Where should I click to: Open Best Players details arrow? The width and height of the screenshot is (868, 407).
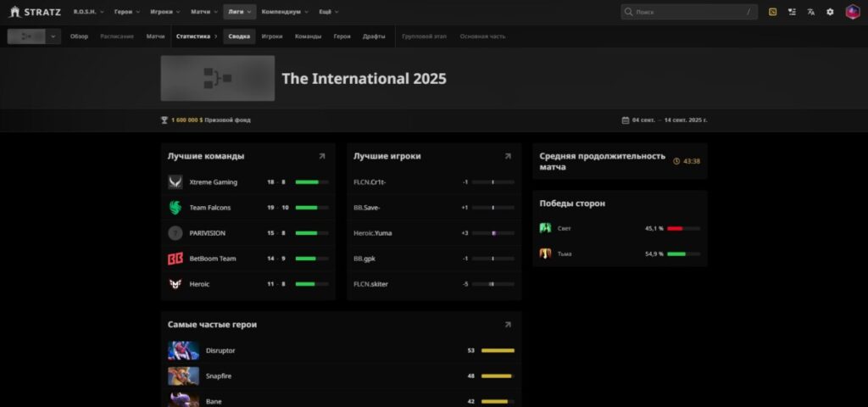coord(508,157)
